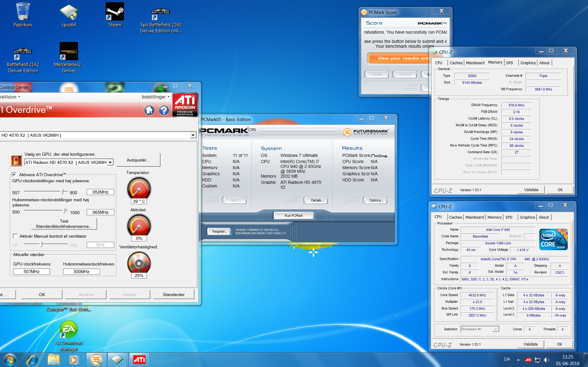
Task: Click Standarder button in Control Center
Action: pyautogui.click(x=174, y=295)
